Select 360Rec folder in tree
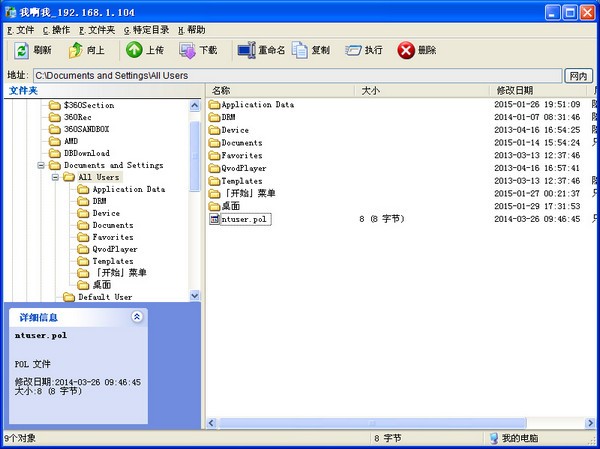 [x=70, y=117]
